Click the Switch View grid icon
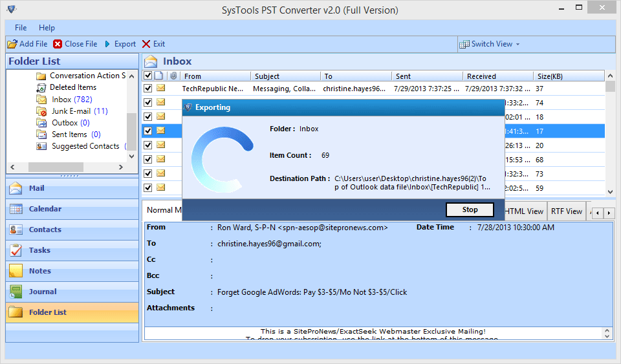The width and height of the screenshot is (621, 364). coord(464,45)
